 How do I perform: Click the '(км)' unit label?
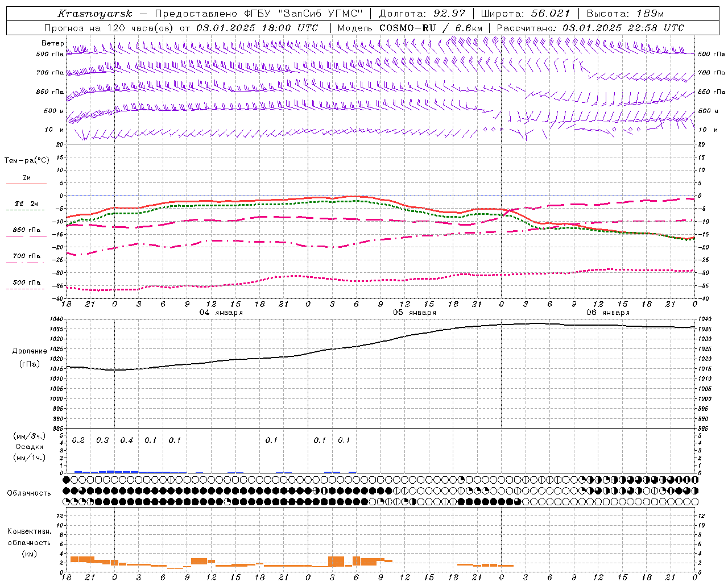point(30,554)
